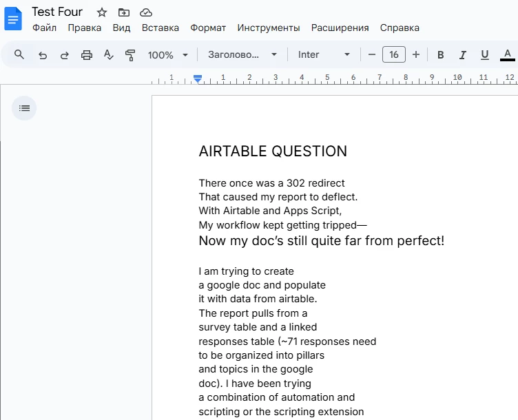Open the Инструменты menu
Viewport: 518px width, 420px height.
(269, 28)
